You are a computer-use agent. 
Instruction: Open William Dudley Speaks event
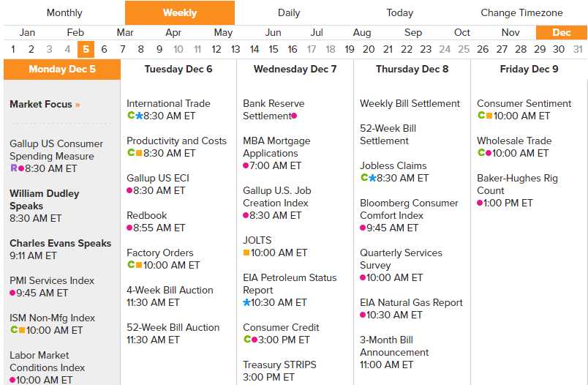tap(44, 199)
